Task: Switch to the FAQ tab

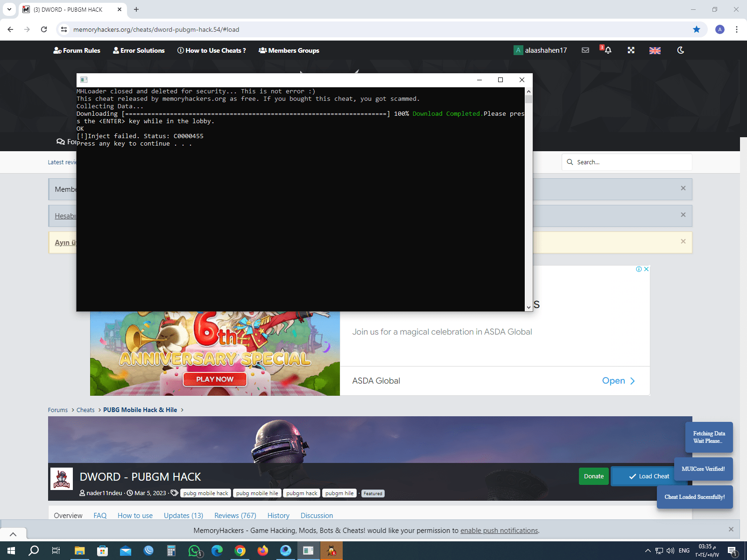Action: click(x=100, y=515)
